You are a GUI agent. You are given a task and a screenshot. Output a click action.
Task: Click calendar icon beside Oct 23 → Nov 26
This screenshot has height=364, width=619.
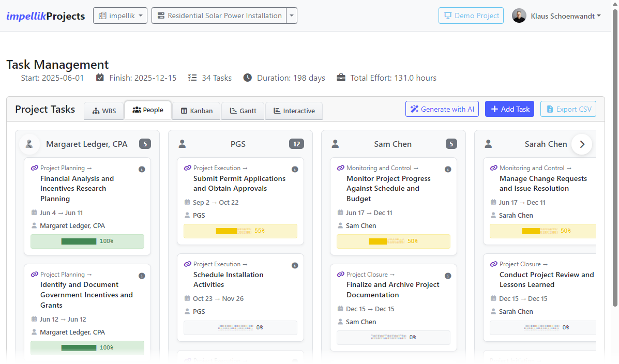(187, 298)
